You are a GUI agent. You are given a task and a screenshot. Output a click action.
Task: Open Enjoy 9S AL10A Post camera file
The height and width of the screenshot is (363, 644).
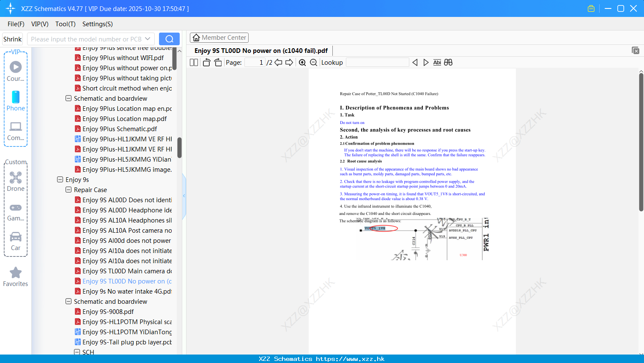pos(123,230)
